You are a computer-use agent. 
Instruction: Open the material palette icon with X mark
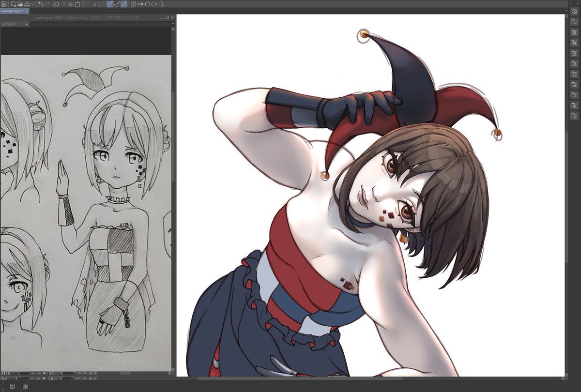pyautogui.click(x=574, y=43)
